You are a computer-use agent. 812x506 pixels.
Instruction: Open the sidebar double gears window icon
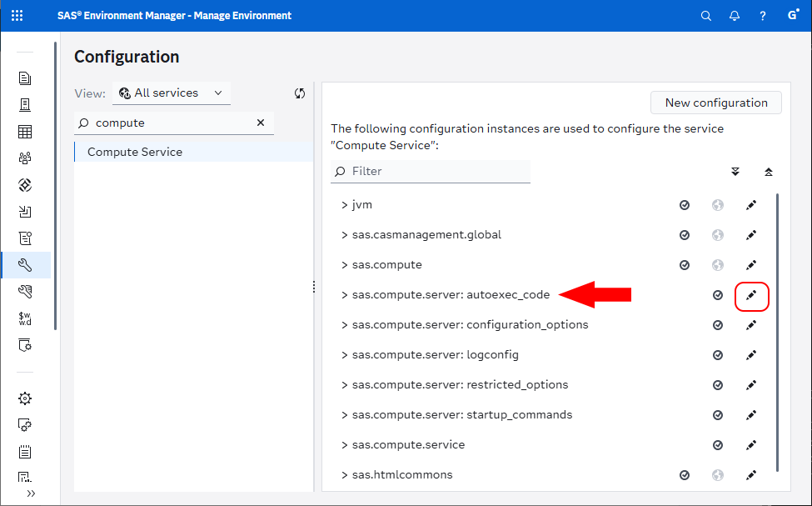(25, 425)
